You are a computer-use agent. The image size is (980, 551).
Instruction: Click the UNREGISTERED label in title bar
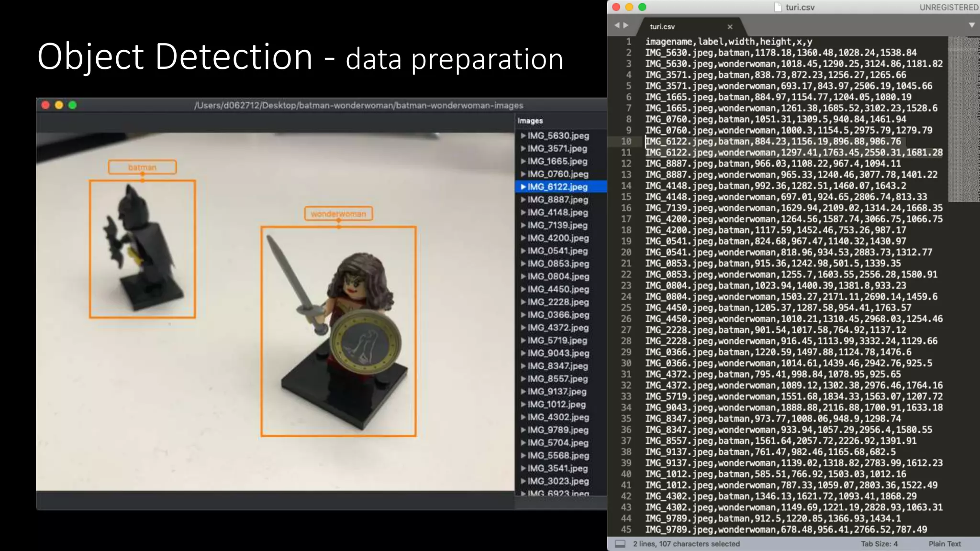(949, 7)
